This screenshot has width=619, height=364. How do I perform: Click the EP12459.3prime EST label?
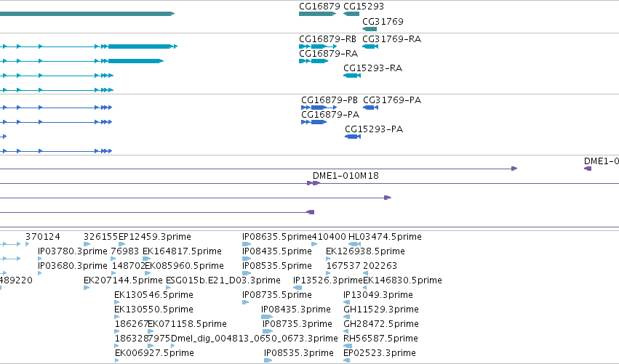(155, 237)
